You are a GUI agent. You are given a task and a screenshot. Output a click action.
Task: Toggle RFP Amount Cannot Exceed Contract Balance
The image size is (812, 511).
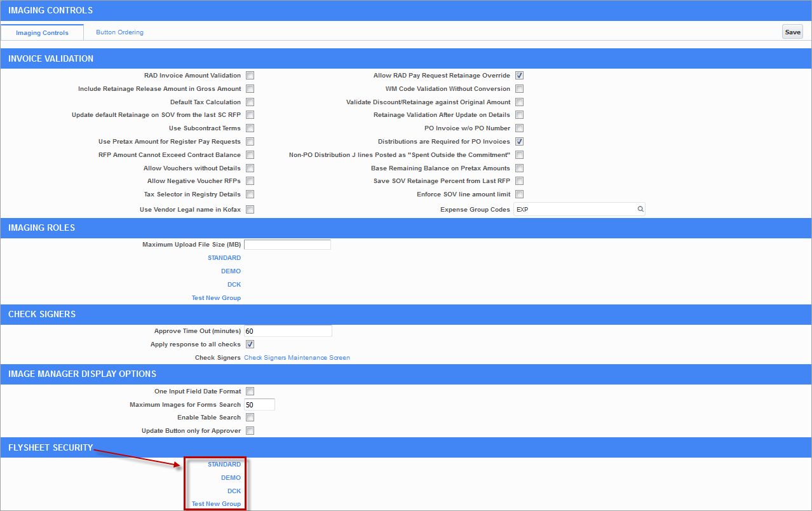coord(250,155)
